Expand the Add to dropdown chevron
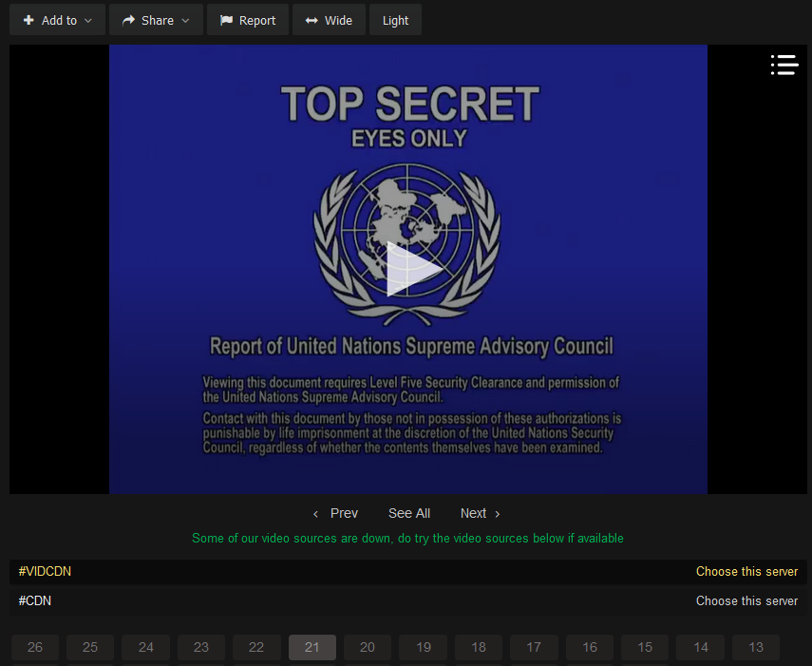Screen dimensions: 812x666 [88, 21]
